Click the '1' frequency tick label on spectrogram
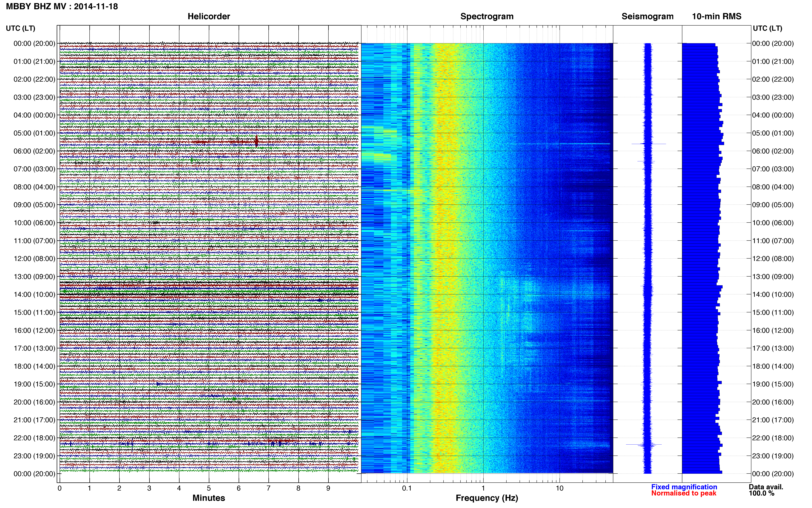Viewport: 812px width, 508px height. coord(483,488)
